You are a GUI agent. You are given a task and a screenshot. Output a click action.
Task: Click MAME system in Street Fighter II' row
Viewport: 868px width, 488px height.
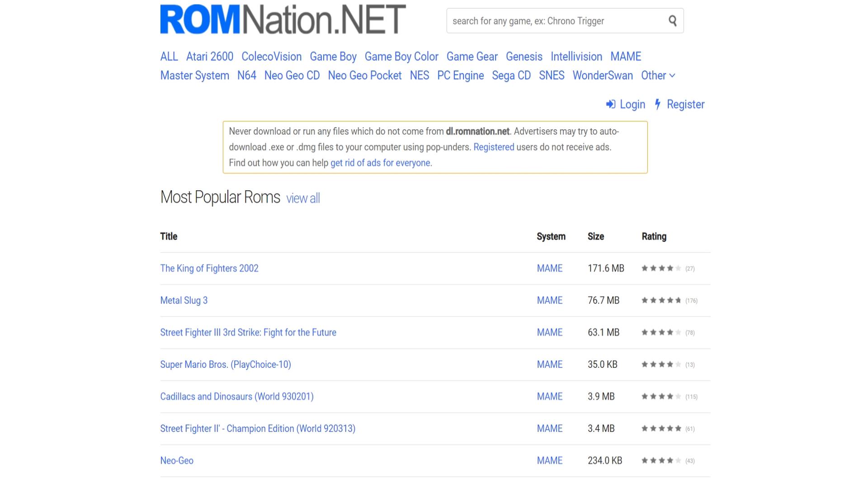coord(549,429)
